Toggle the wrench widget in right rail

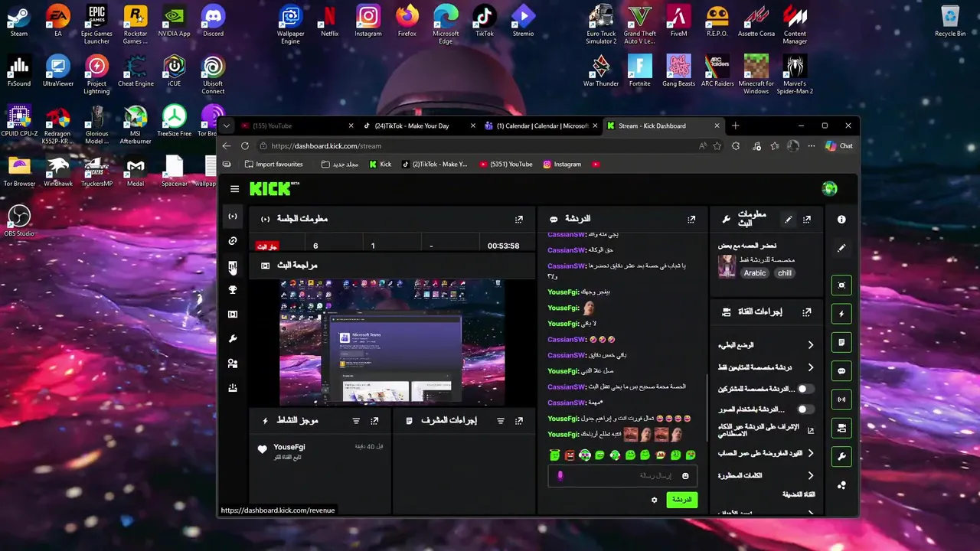841,457
